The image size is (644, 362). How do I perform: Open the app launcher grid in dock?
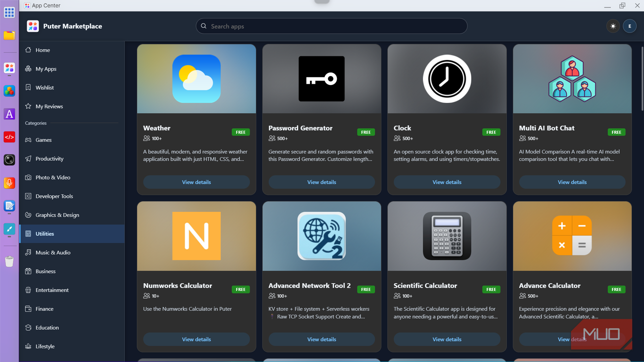[x=9, y=12]
